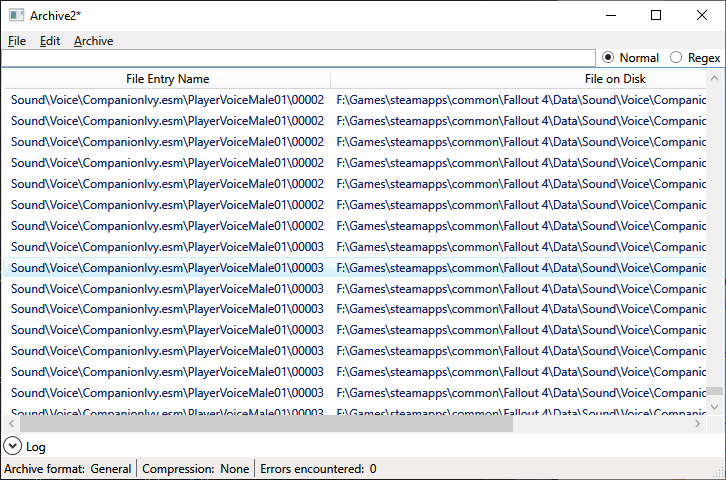
Task: Open the Edit menu
Action: click(50, 41)
